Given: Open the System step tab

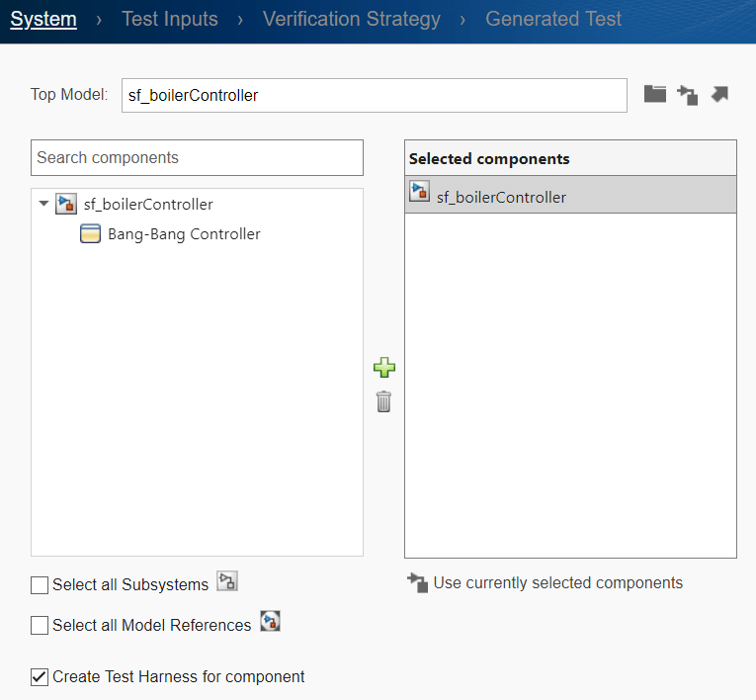Looking at the screenshot, I should coord(43,19).
